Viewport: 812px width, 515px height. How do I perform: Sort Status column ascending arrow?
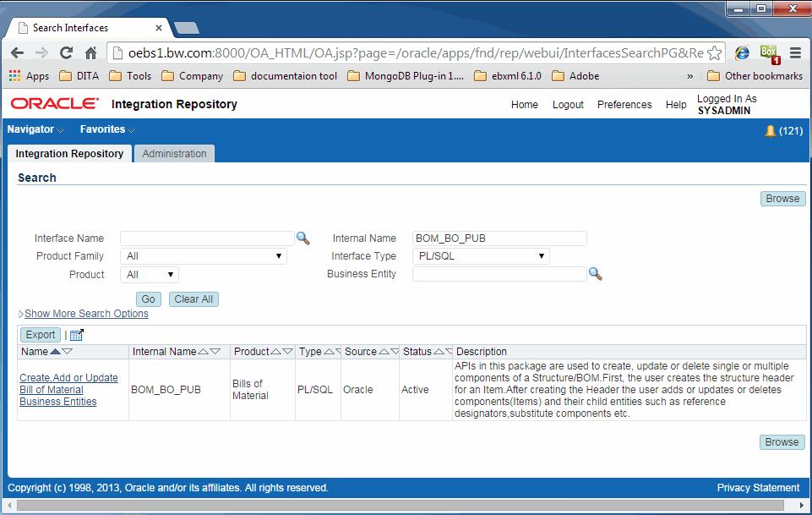(x=439, y=351)
